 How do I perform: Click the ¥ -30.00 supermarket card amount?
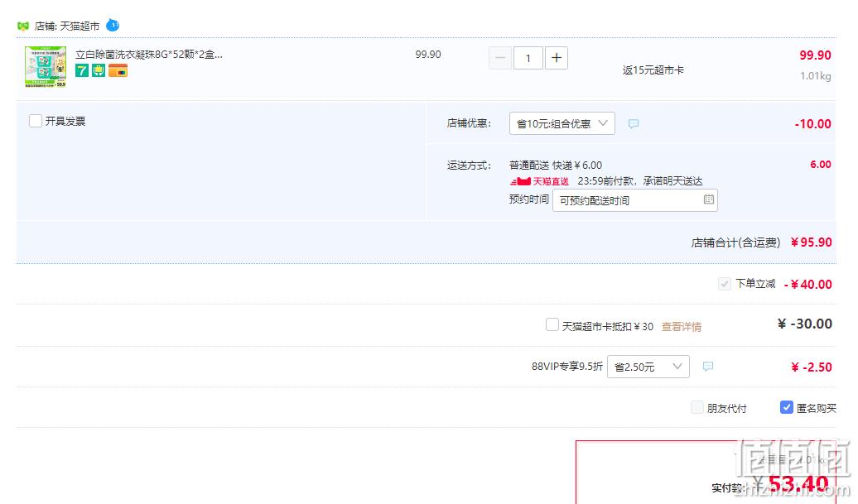click(804, 324)
